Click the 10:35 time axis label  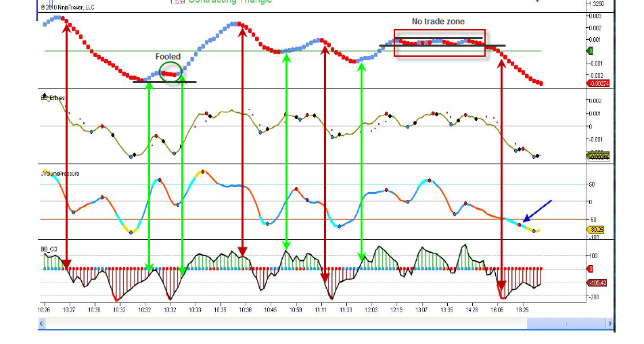coord(220,310)
